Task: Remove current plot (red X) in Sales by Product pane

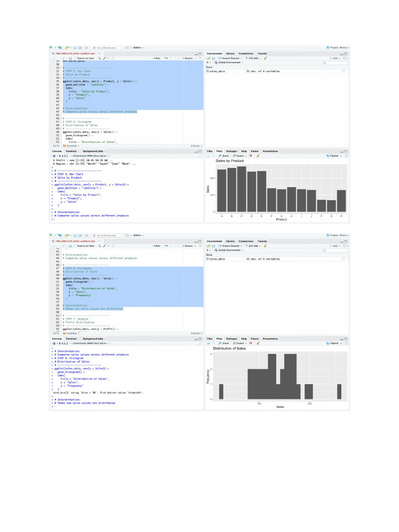Action: pos(251,156)
